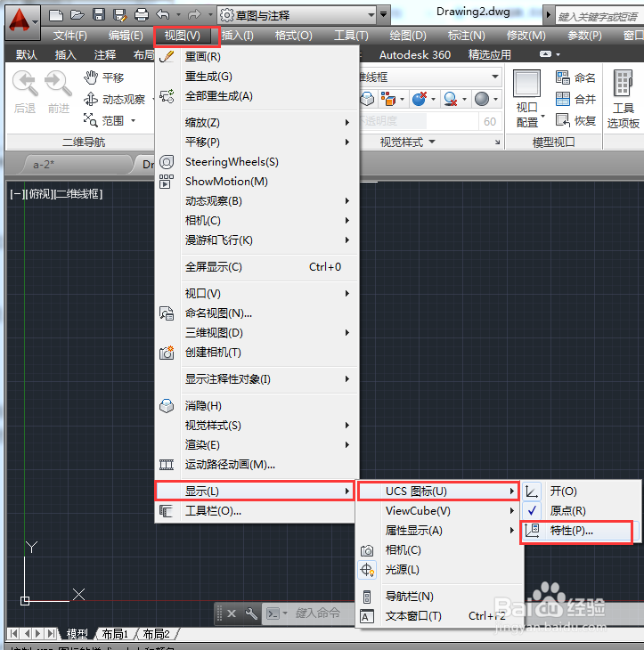644x650 pixels.
Task: Click the Restore viewports (恢复) icon
Action: [x=575, y=120]
